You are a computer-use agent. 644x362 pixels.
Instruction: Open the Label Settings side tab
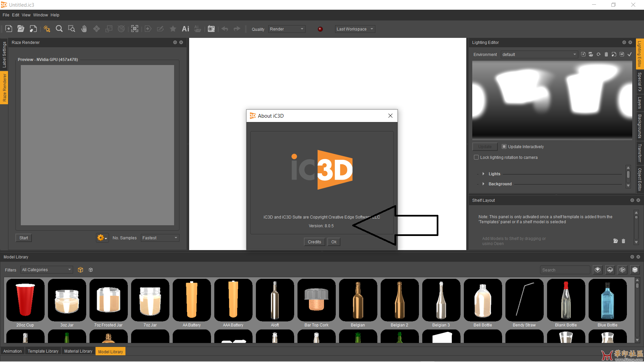pyautogui.click(x=4, y=54)
